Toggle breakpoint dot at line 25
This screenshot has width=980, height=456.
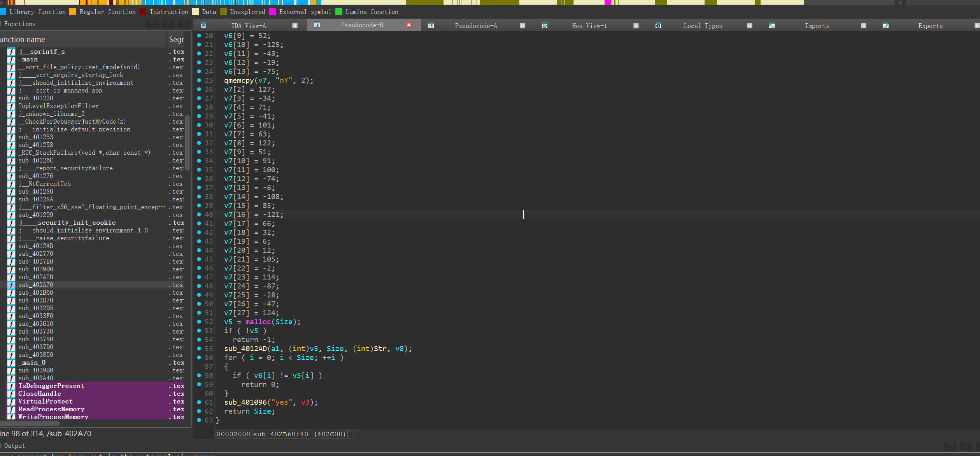199,80
